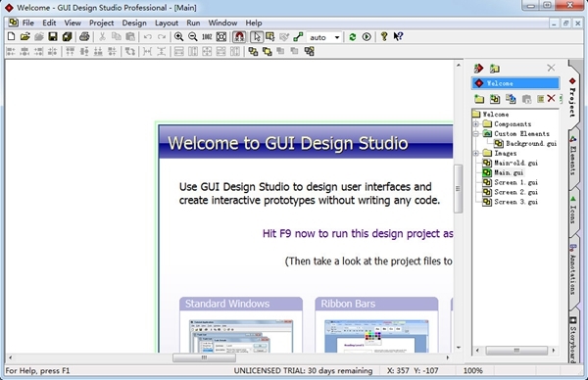Open the File menu

click(x=28, y=23)
